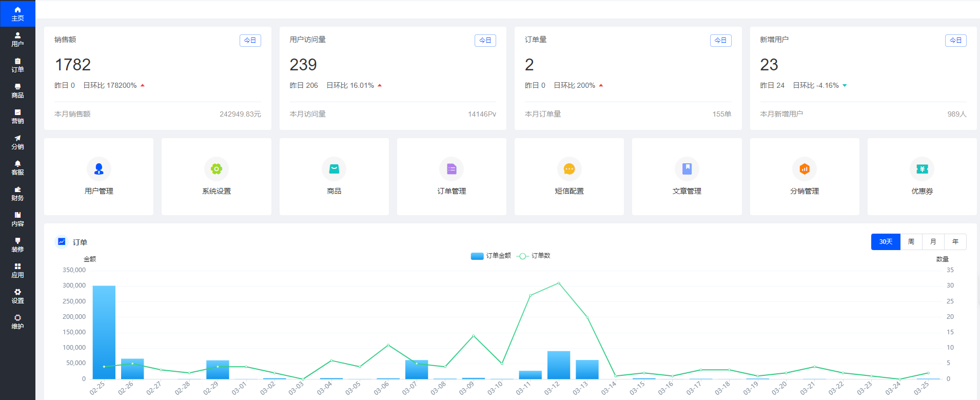Click 今日 tag on 新增用户 card
This screenshot has width=980, height=400.
(956, 41)
